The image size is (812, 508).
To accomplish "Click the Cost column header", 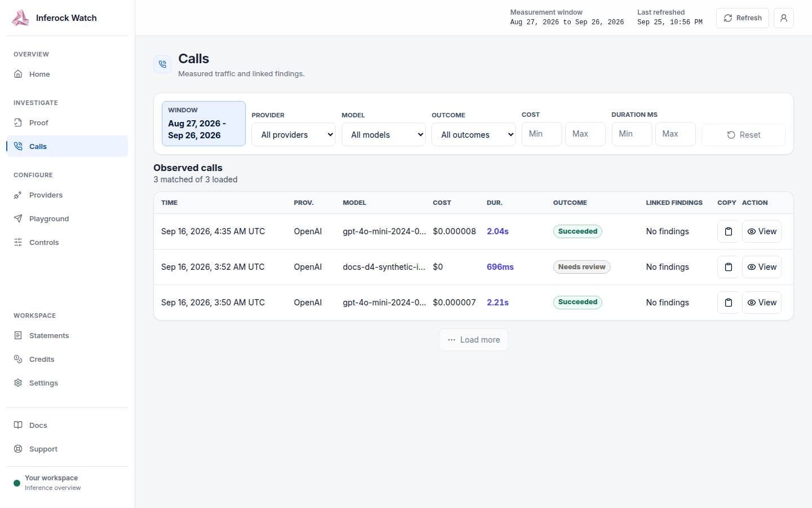I will coord(442,203).
